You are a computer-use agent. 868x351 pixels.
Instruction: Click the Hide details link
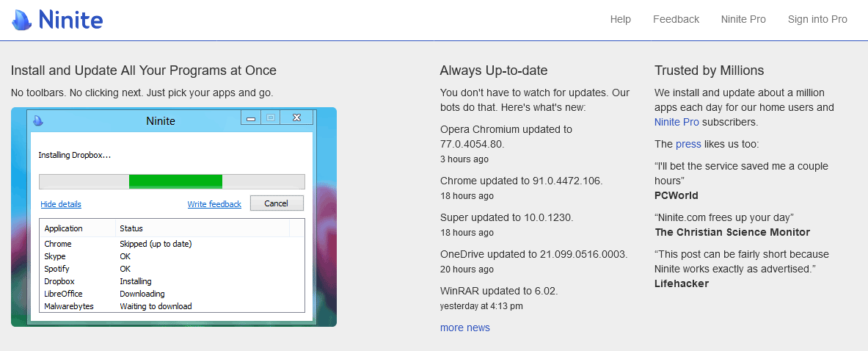click(x=61, y=204)
